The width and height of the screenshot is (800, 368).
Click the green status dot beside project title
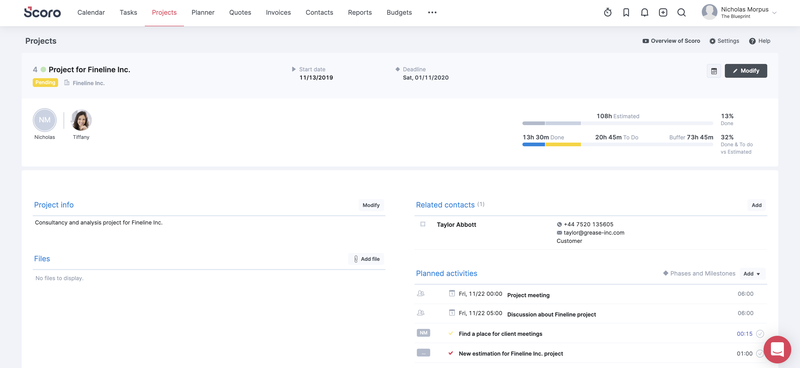[x=43, y=69]
